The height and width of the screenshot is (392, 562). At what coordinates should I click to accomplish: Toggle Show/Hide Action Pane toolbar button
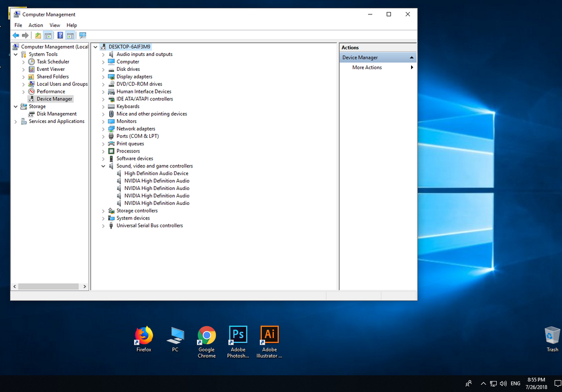coord(70,36)
